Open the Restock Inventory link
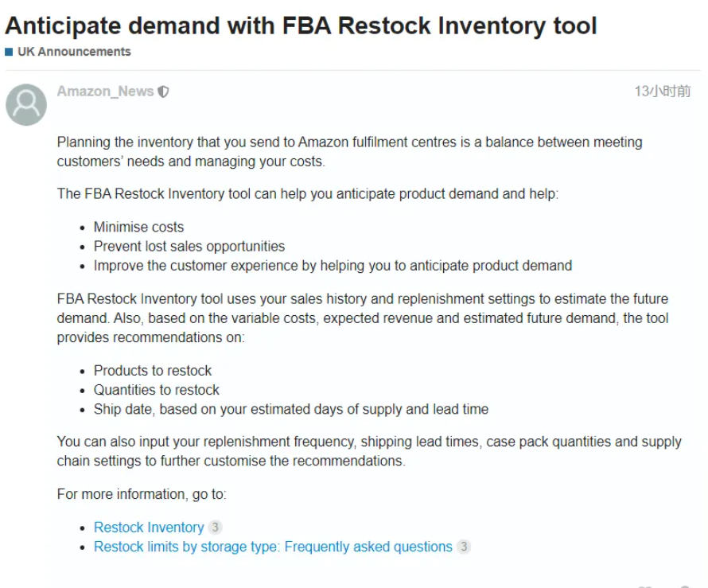 pyautogui.click(x=149, y=527)
